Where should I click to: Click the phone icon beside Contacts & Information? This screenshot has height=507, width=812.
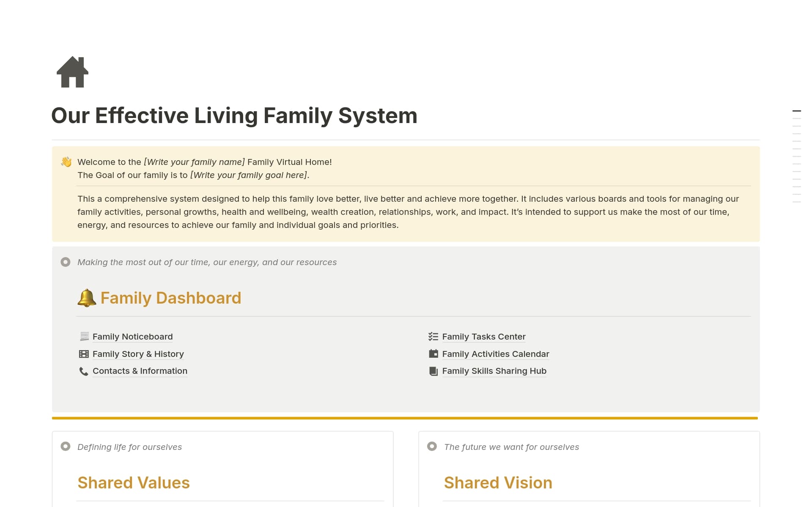click(x=84, y=371)
